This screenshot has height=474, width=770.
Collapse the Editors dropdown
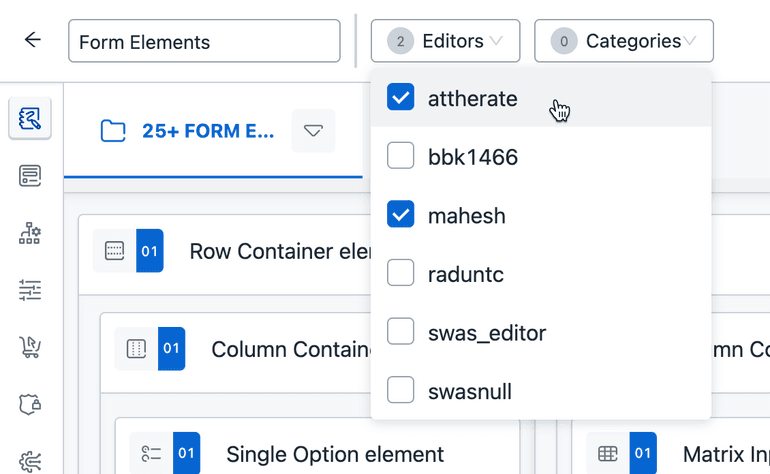[x=445, y=41]
